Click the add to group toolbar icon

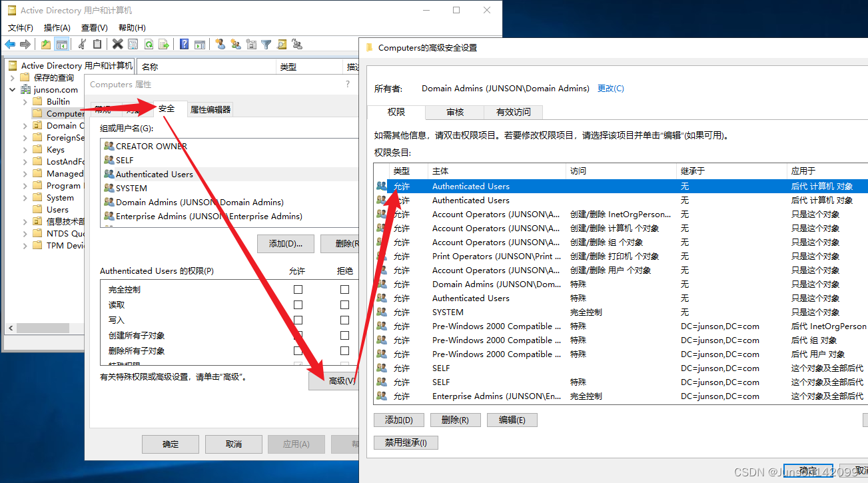297,44
